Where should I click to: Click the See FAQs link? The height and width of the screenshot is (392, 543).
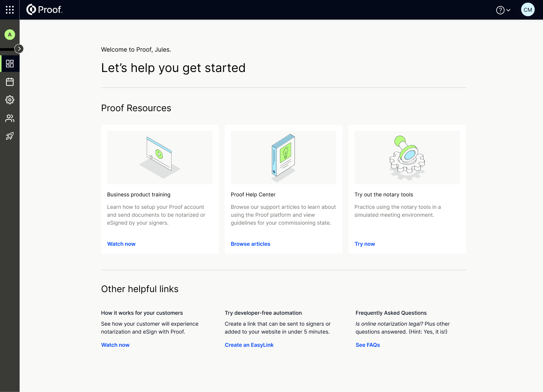coord(368,345)
